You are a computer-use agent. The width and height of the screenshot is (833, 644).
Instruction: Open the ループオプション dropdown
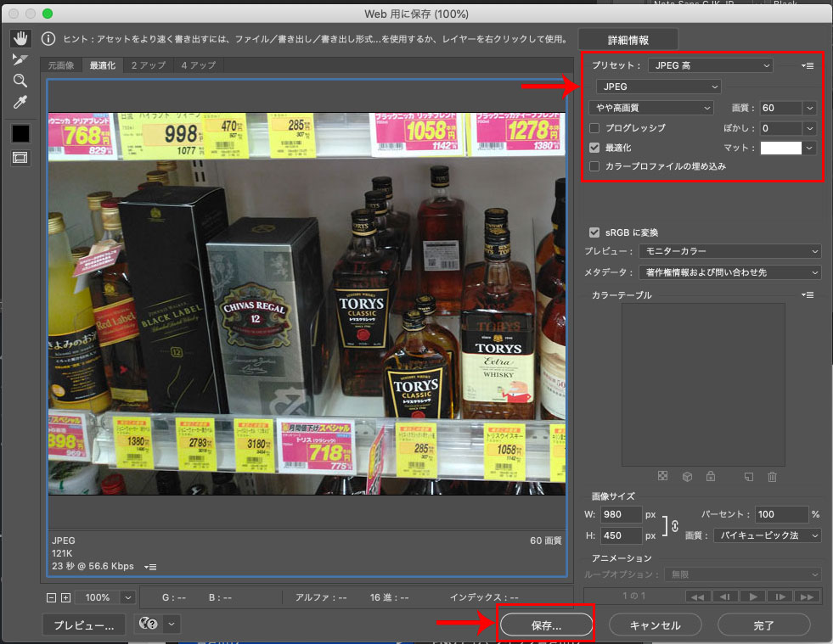742,574
